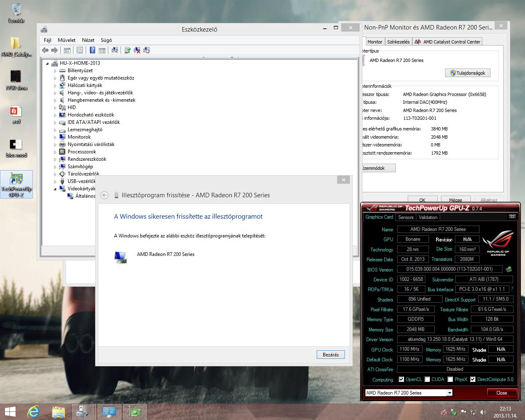Viewport: 525px width, 420px height.
Task: Toggle the CUDA checkbox in GPU-Z
Action: tap(427, 379)
